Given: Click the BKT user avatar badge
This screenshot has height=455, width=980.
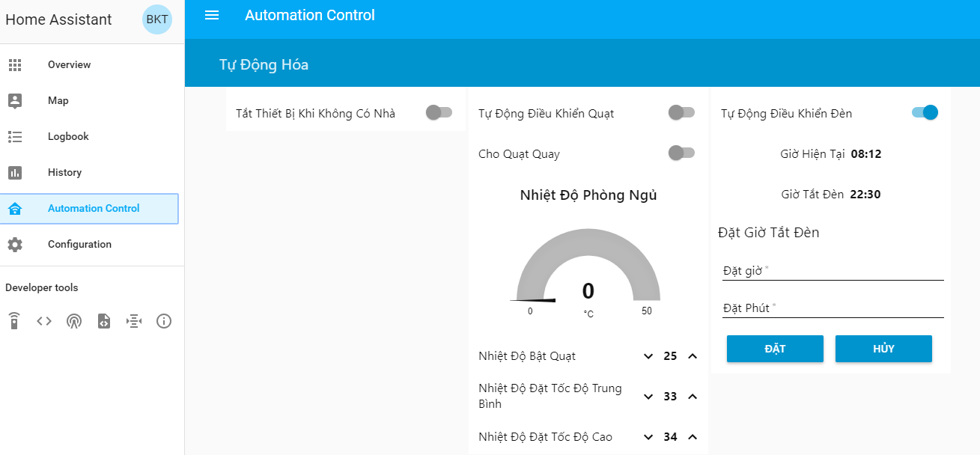Looking at the screenshot, I should (x=157, y=19).
